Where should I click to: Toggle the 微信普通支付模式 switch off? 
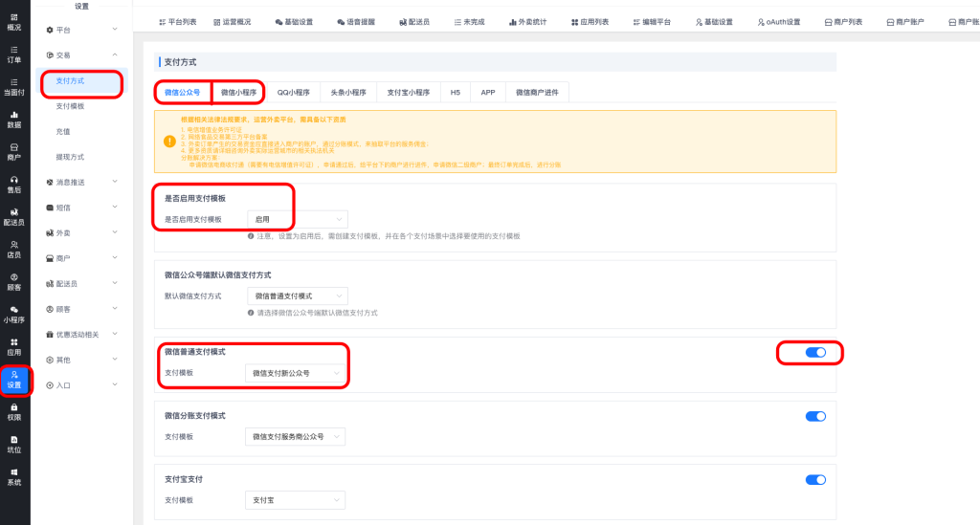(815, 353)
